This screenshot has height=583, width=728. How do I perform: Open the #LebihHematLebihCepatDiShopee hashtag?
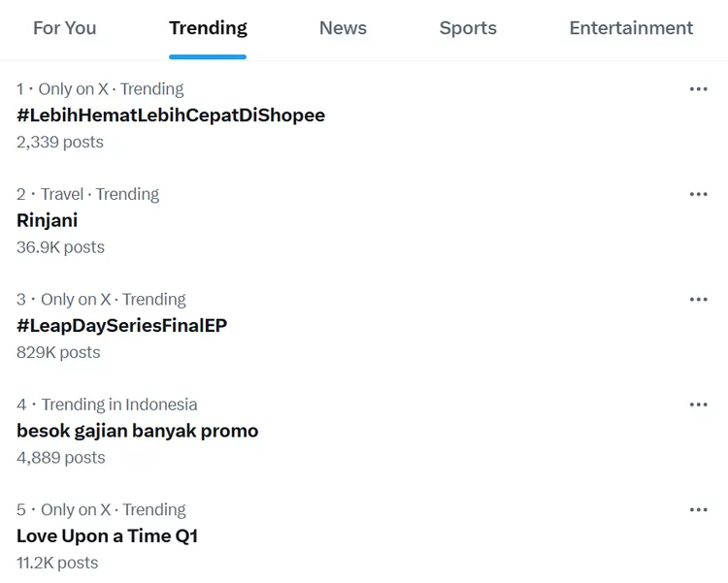pos(171,115)
